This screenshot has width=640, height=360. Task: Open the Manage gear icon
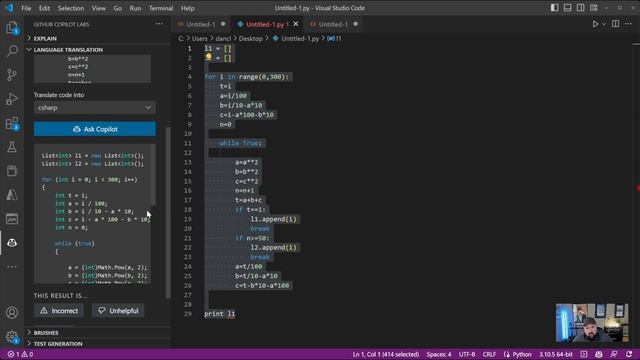(x=12, y=337)
